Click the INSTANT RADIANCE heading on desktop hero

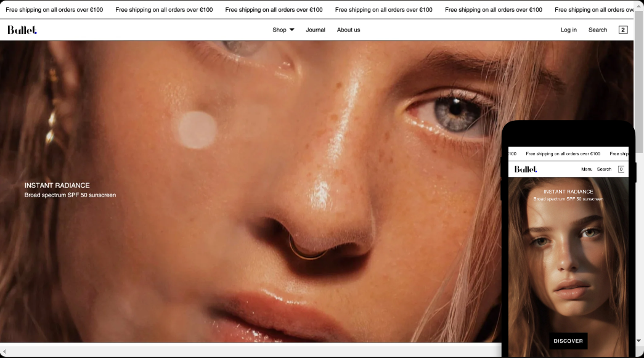[57, 185]
